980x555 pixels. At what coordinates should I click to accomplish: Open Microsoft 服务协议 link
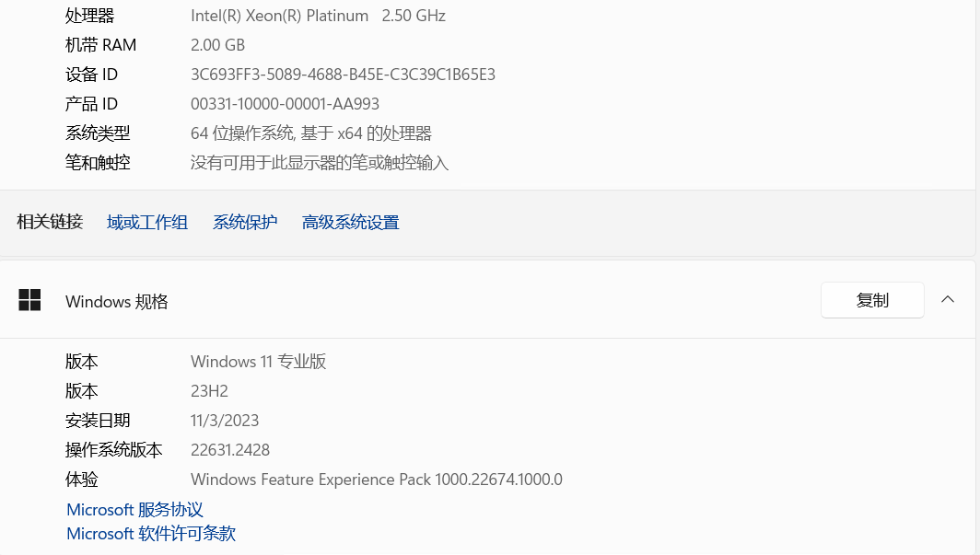[x=135, y=509]
